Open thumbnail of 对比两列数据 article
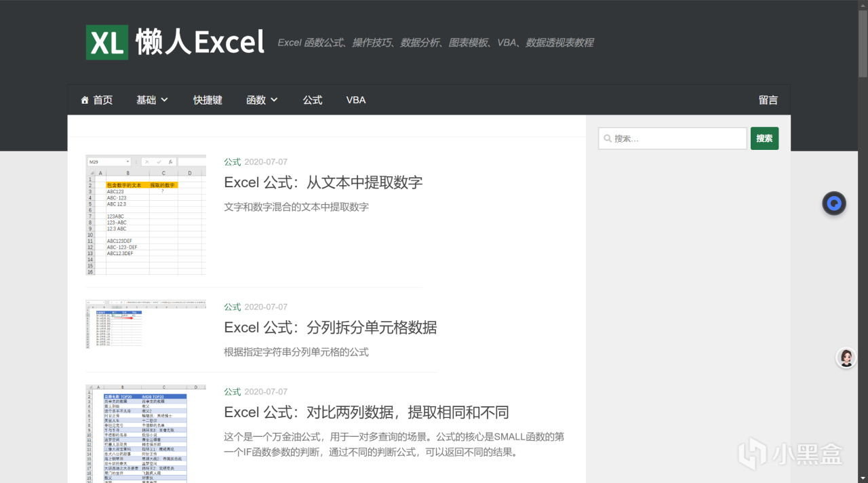The height and width of the screenshot is (483, 868). pyautogui.click(x=146, y=433)
